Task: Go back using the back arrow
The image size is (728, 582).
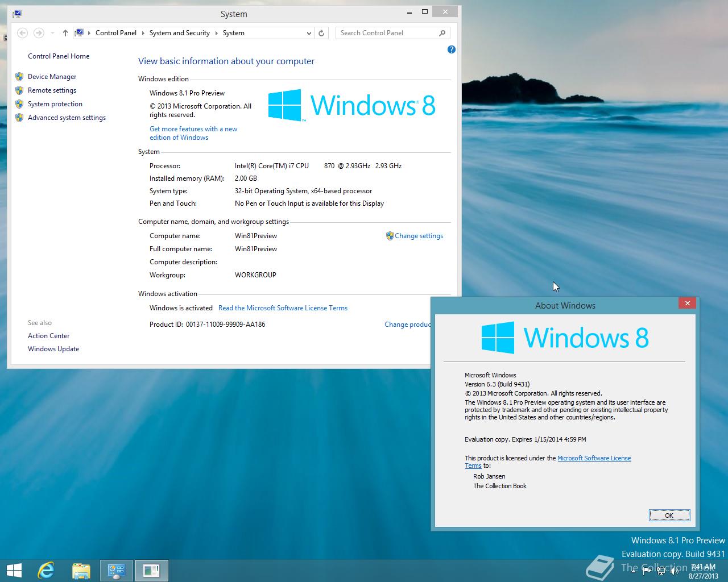Action: click(x=22, y=33)
